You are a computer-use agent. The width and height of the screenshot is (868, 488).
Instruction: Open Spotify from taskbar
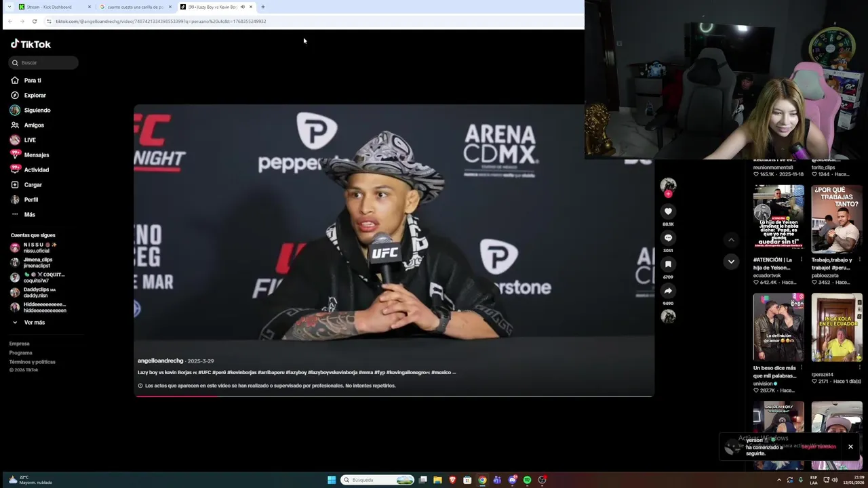click(x=527, y=480)
